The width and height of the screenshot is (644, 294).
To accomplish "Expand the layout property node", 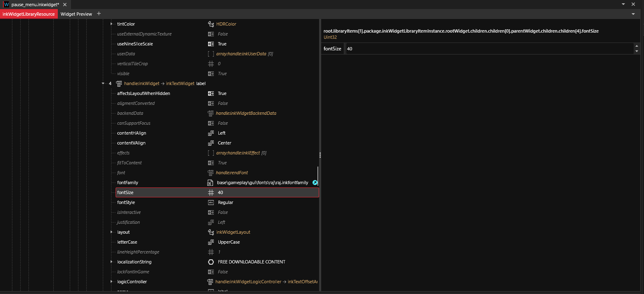I will pyautogui.click(x=111, y=232).
